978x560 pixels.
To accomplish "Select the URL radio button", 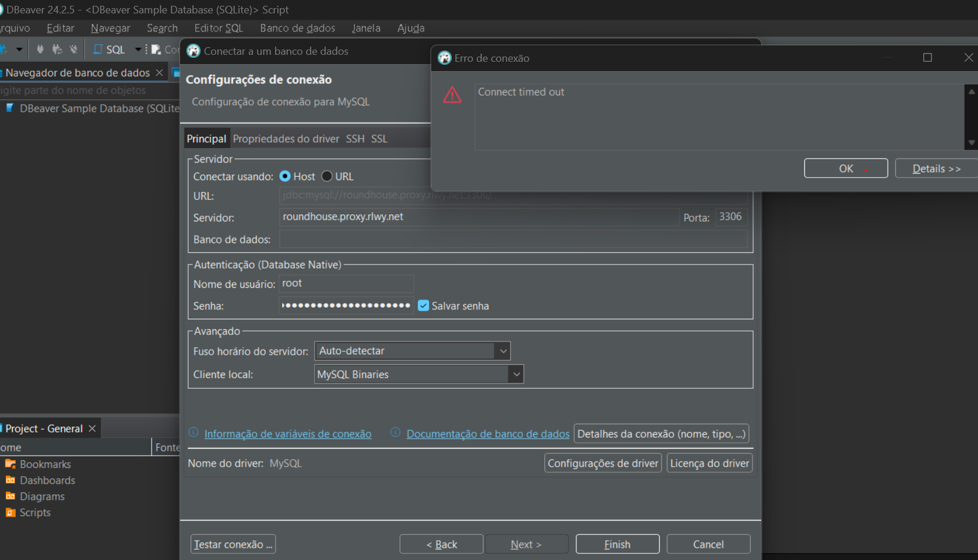I will point(327,176).
